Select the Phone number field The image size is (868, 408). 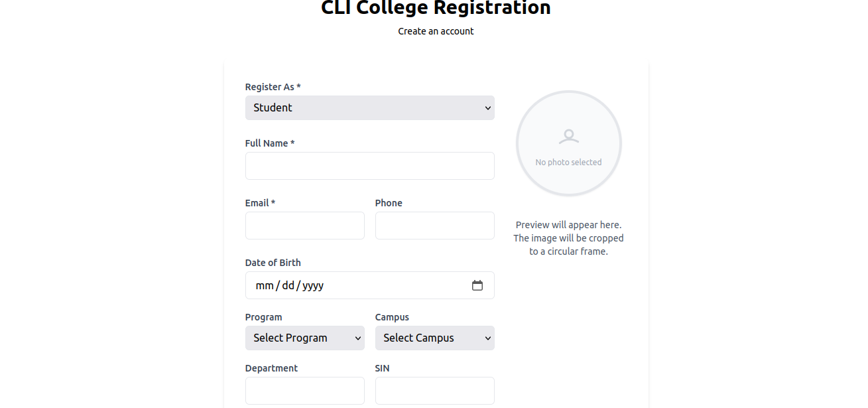[x=434, y=226]
